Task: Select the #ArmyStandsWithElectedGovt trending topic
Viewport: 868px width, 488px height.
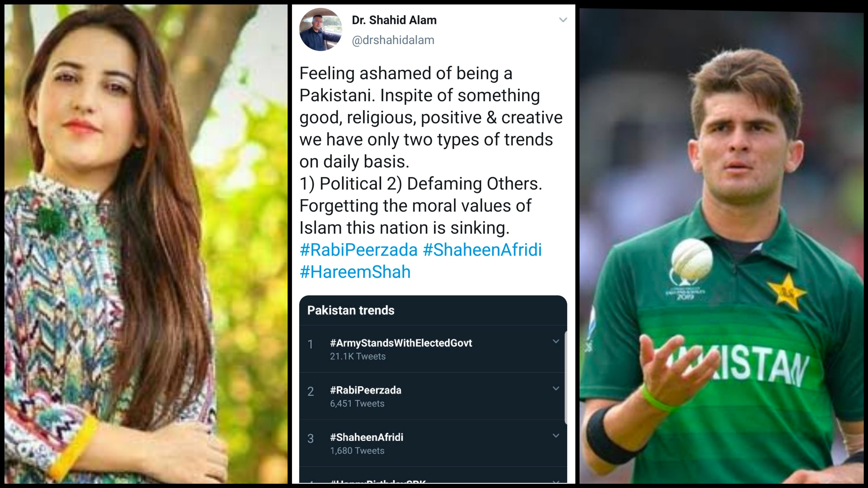Action: [401, 343]
